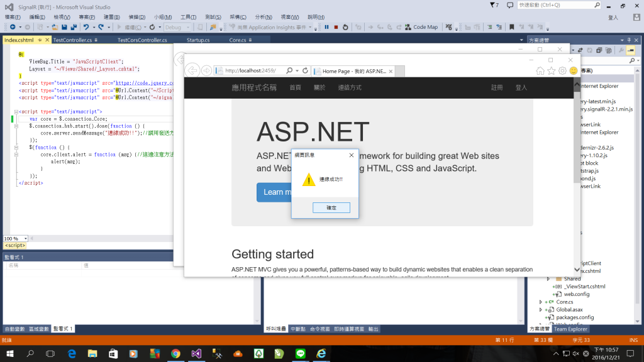The image size is (644, 362).
Task: Click the notifications flag icon showing 7
Action: tap(494, 5)
